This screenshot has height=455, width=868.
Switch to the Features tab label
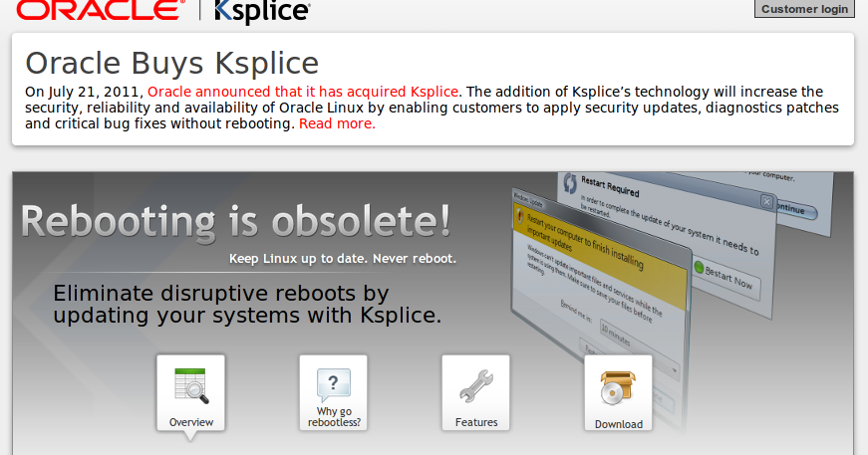click(x=476, y=422)
